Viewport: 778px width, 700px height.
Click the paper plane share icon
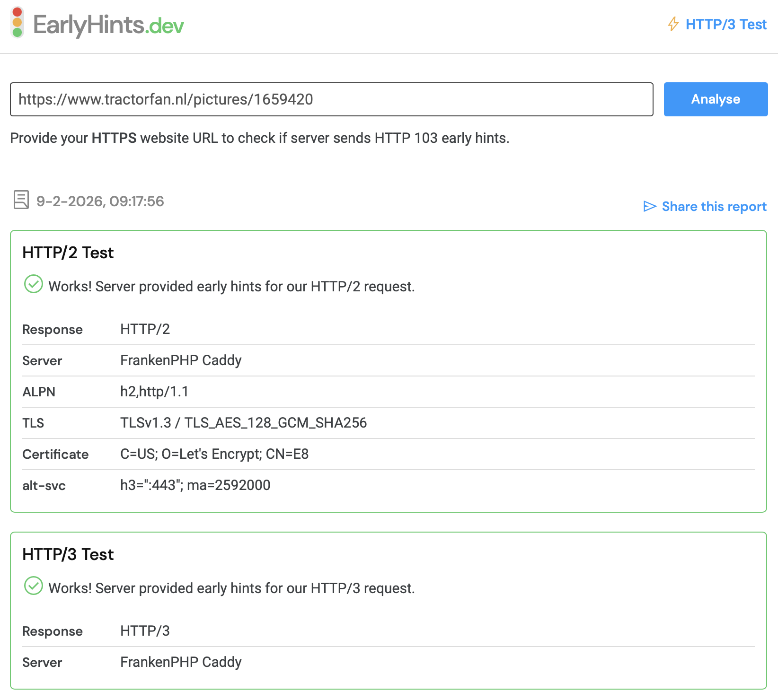click(650, 207)
